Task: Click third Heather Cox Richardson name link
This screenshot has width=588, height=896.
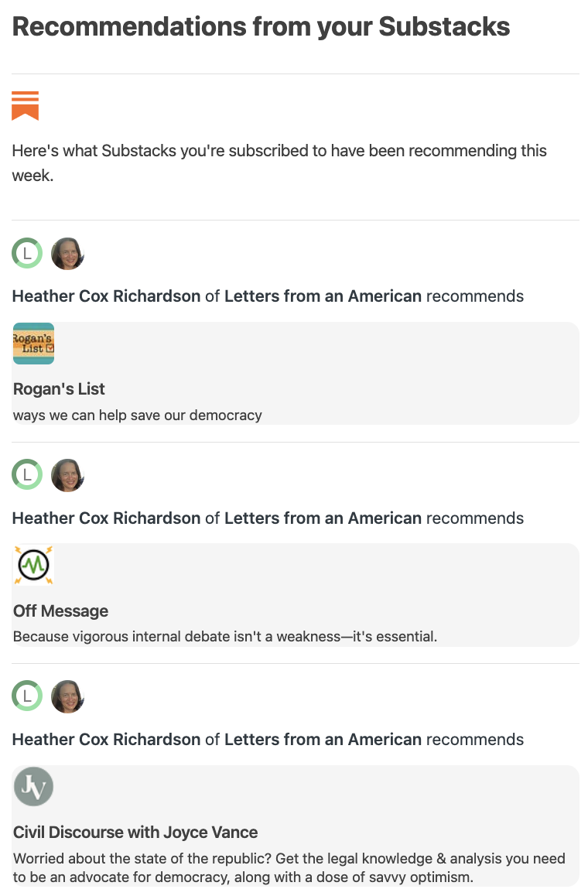Action: pos(106,740)
